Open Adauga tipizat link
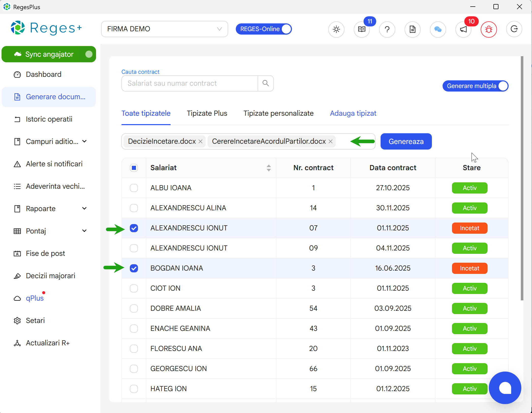This screenshot has height=413, width=532. [x=353, y=113]
